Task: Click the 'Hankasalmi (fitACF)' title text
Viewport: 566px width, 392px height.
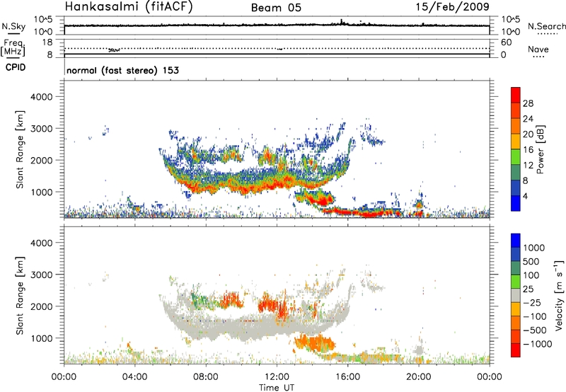Action: point(129,7)
